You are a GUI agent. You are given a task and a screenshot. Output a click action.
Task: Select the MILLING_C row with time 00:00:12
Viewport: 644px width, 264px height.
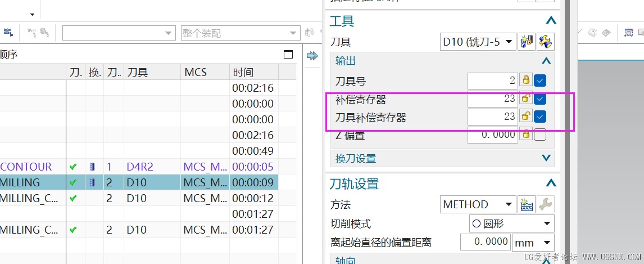pyautogui.click(x=139, y=198)
